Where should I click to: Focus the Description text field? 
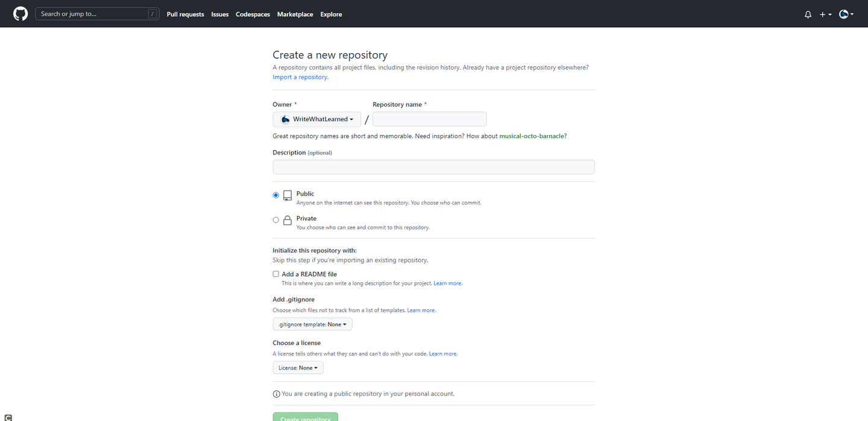pyautogui.click(x=433, y=167)
